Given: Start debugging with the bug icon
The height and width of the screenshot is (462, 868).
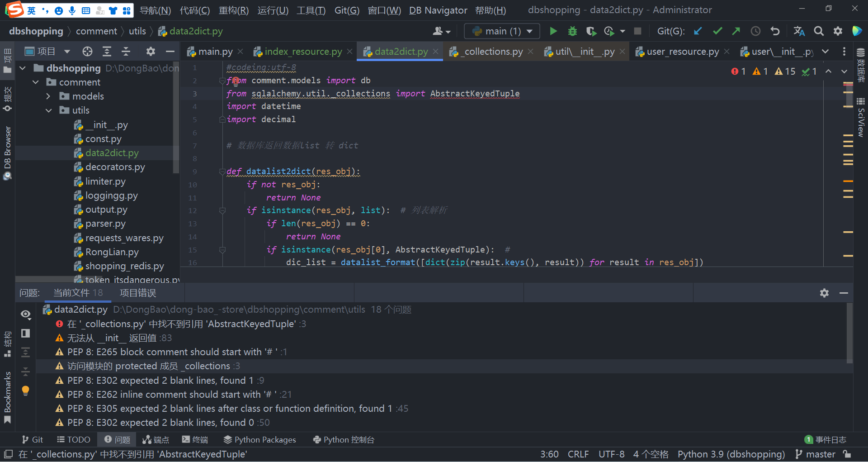Looking at the screenshot, I should pos(572,31).
